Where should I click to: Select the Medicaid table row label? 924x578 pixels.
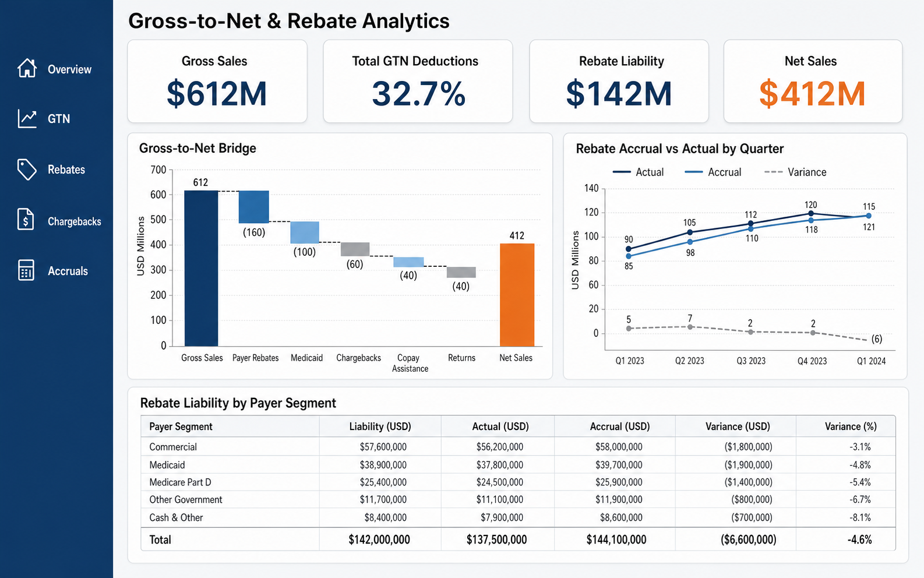[167, 465]
